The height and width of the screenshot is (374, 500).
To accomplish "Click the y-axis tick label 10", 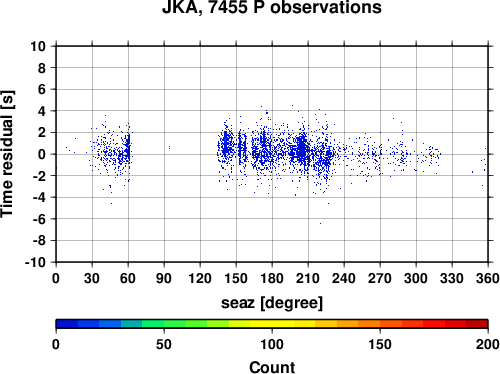I will pos(38,46).
